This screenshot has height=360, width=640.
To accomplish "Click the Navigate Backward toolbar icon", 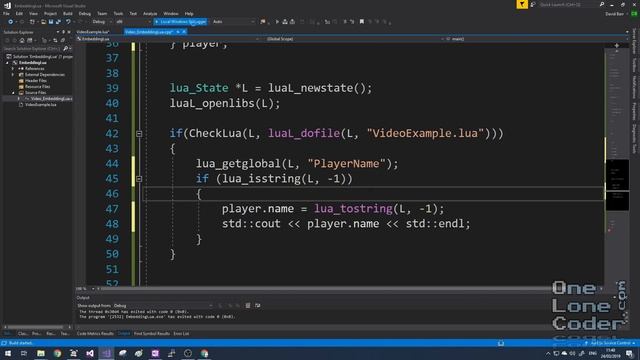I will (11, 22).
